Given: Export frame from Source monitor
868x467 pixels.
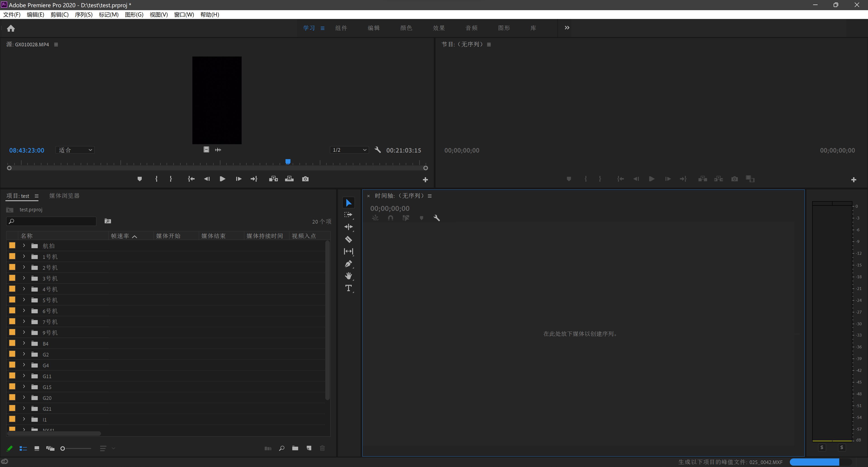Looking at the screenshot, I should point(305,179).
